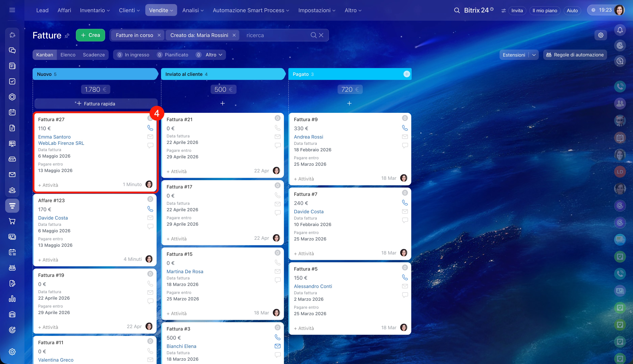This screenshot has height=364, width=633.
Task: Open Emma Santoro contact link
Action: coord(54,137)
